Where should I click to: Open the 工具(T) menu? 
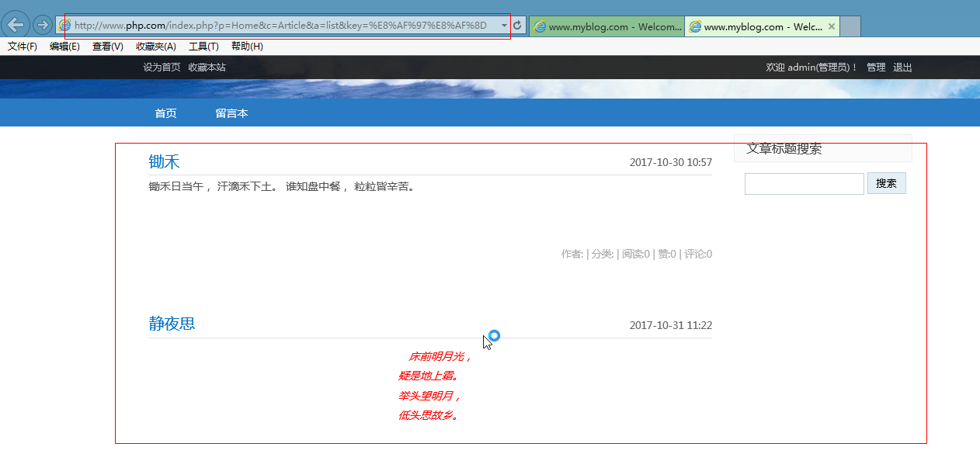pyautogui.click(x=203, y=47)
